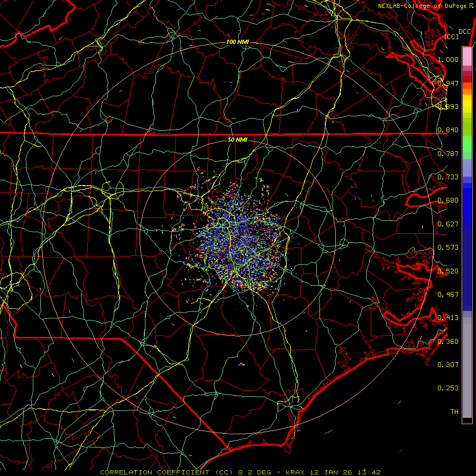This screenshot has width=476, height=476.
Task: Select the 0.787 scale value
Action: click(448, 153)
